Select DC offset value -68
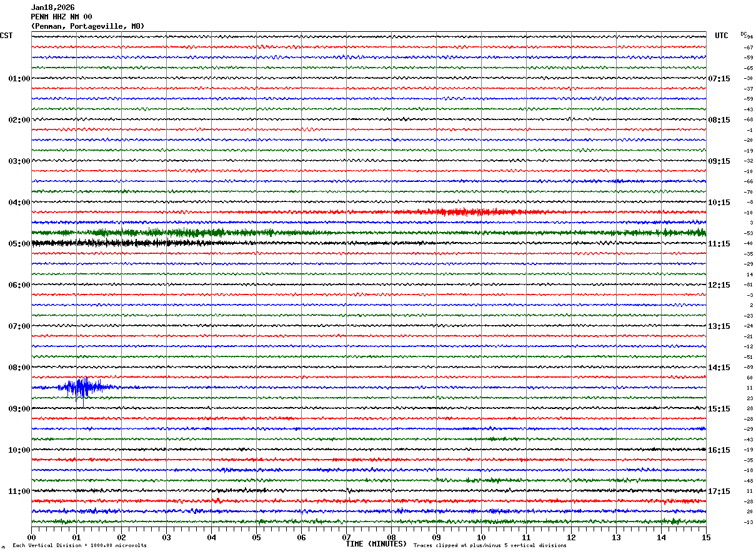 tap(747, 119)
